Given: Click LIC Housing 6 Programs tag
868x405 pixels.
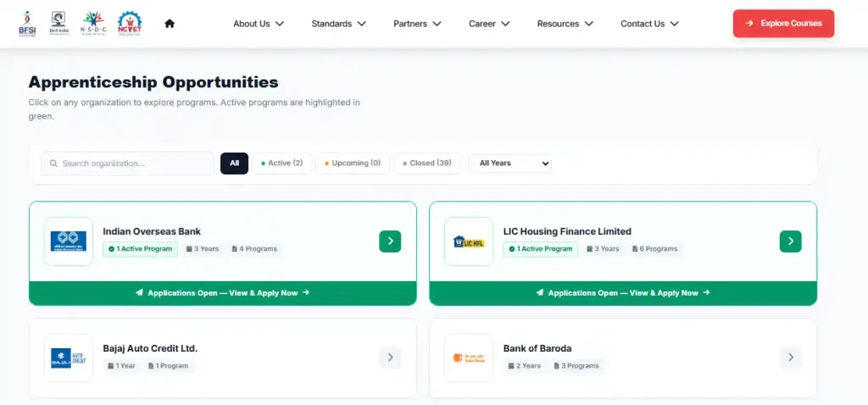Looking at the screenshot, I should click(x=654, y=249).
